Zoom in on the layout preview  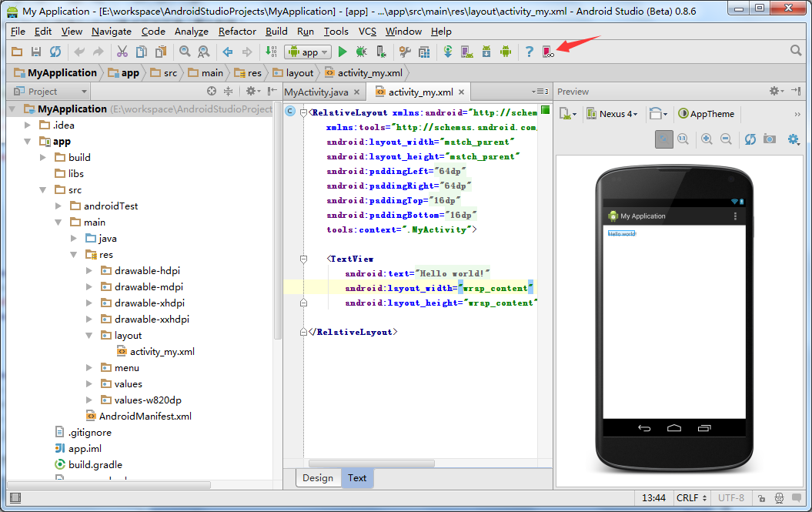point(707,139)
